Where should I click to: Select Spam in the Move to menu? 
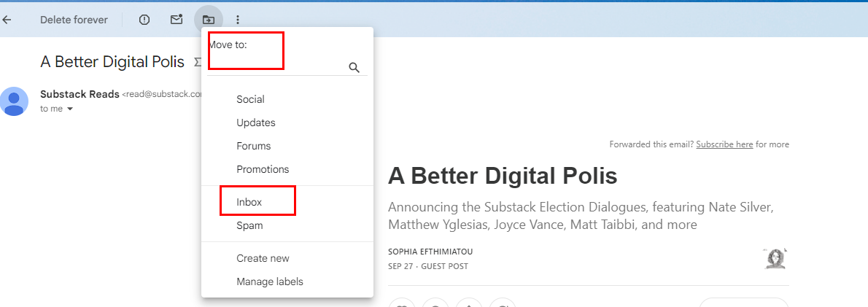click(x=249, y=225)
